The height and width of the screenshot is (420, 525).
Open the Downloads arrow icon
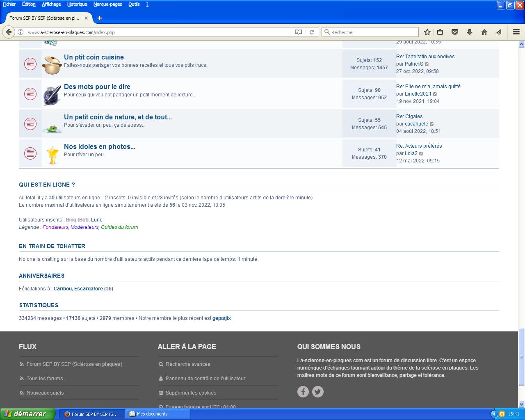pos(470,32)
